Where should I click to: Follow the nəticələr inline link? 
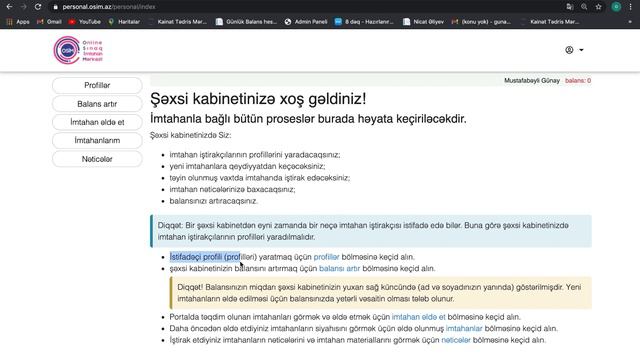coord(456,340)
